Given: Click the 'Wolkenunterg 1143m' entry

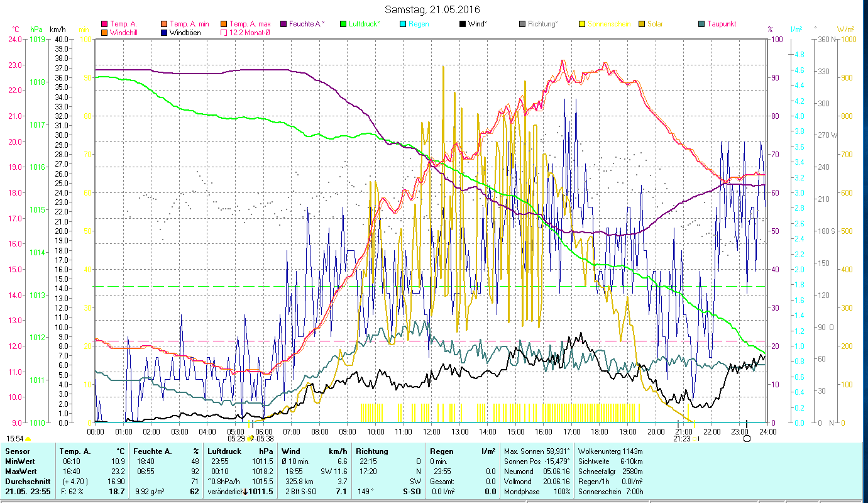Looking at the screenshot, I should [610, 451].
